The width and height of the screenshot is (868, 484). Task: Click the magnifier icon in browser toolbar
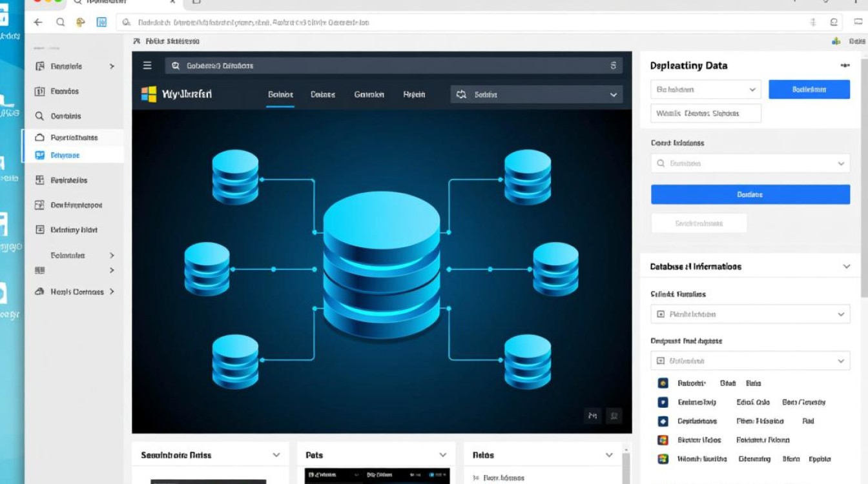(60, 22)
